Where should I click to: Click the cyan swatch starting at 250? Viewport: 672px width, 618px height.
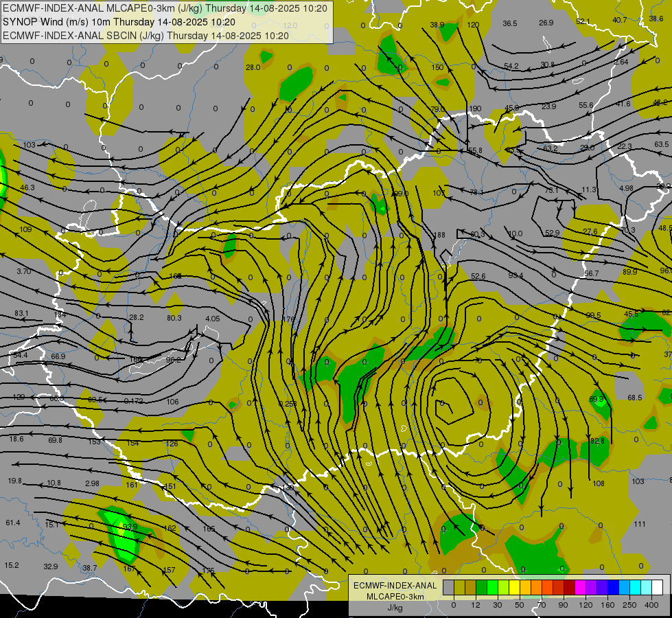[x=636, y=587]
